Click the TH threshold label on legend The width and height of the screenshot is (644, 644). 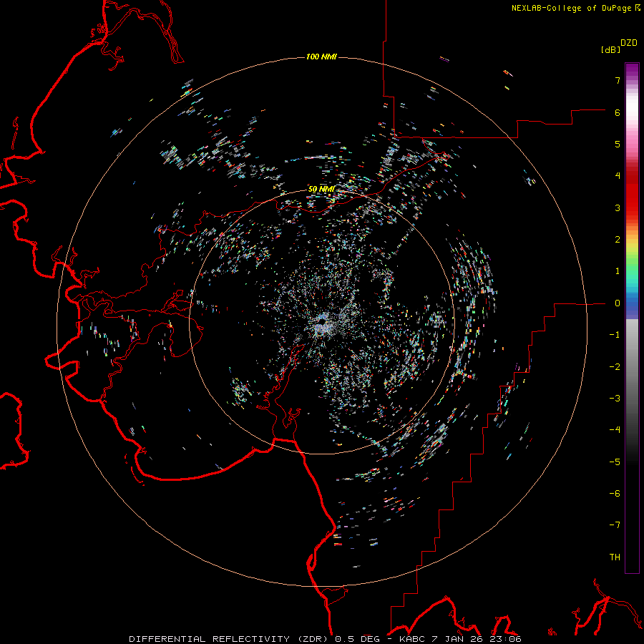click(x=615, y=557)
